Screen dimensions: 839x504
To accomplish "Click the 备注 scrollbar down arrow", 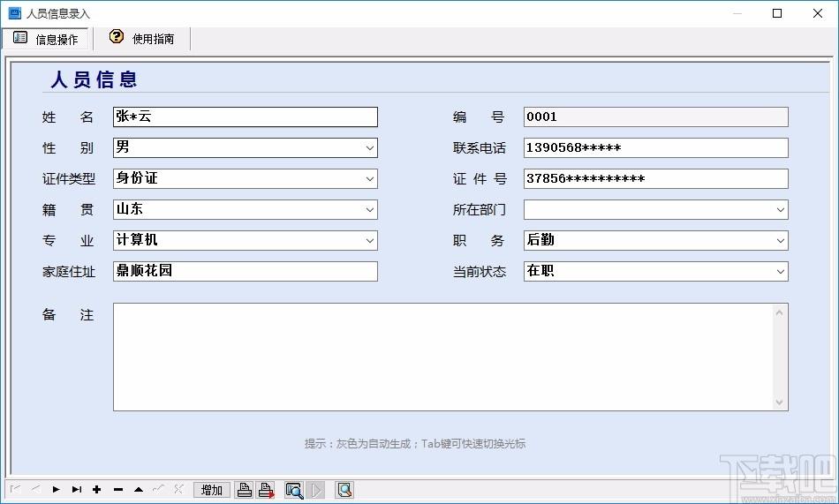I will [779, 402].
